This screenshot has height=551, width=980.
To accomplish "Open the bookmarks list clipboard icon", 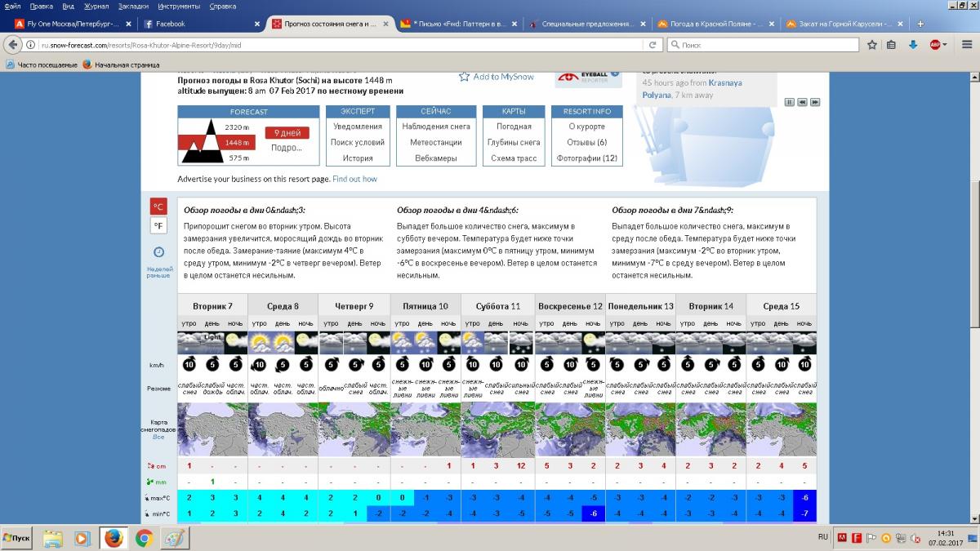I will [x=892, y=45].
